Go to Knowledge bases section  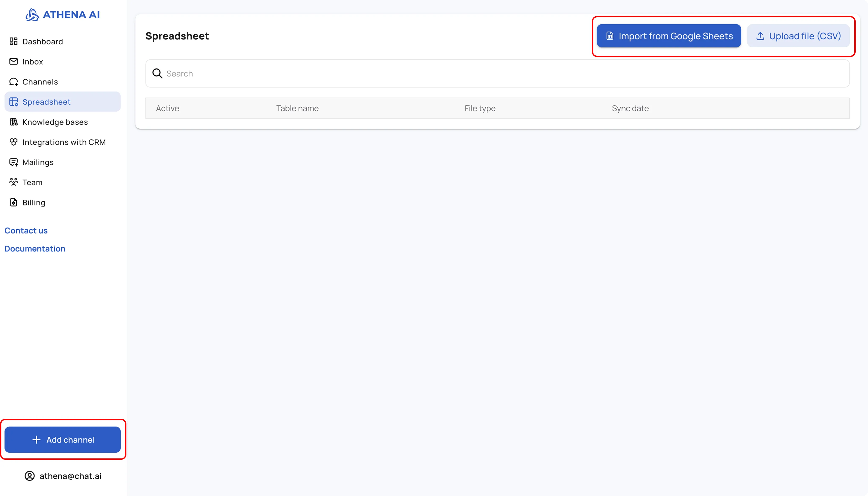55,122
